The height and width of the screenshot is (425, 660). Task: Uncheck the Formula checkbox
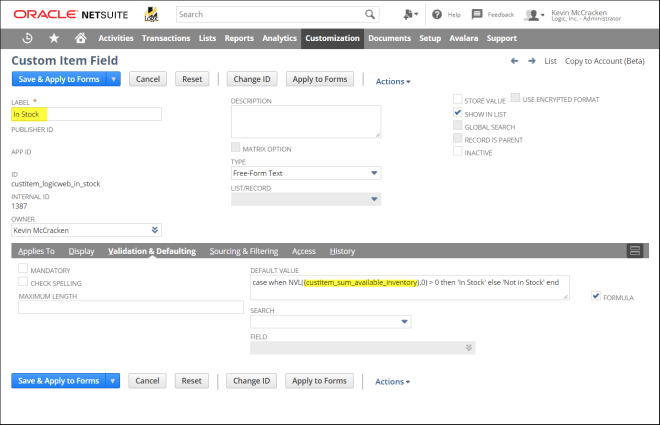pyautogui.click(x=596, y=296)
